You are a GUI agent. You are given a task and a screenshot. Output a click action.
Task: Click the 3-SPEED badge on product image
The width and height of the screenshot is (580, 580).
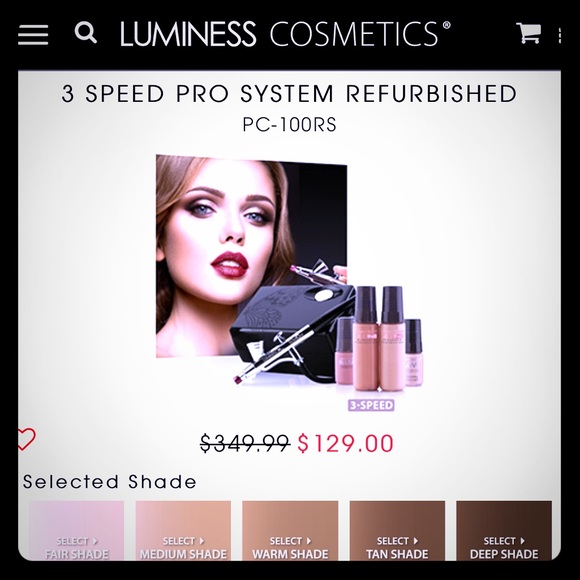tap(371, 405)
